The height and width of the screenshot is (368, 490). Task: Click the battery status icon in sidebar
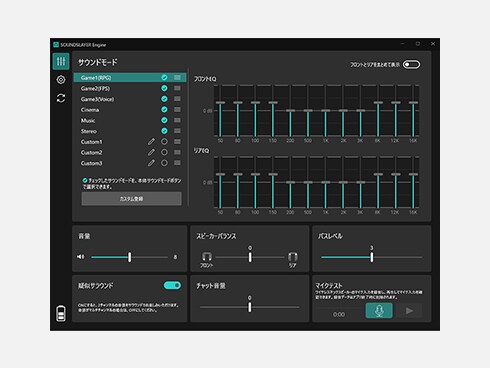[x=61, y=314]
